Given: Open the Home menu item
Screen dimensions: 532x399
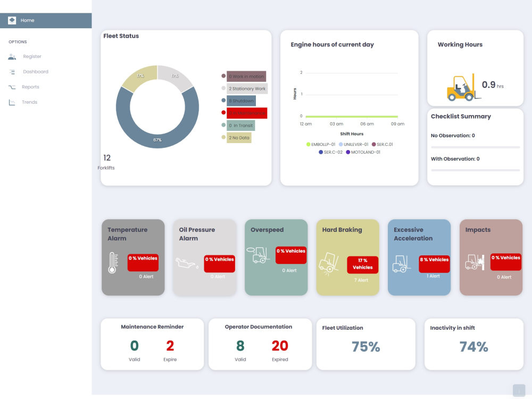Looking at the screenshot, I should (x=46, y=20).
